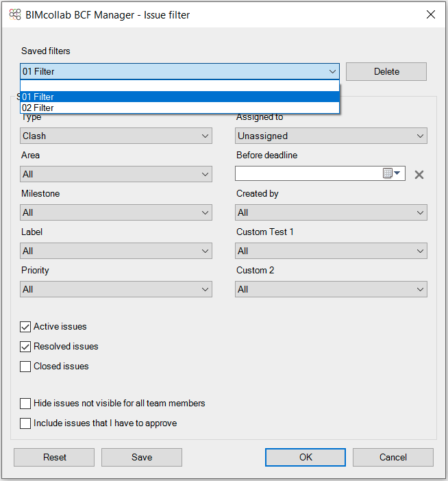Check Include issues that I have to approve

click(25, 423)
